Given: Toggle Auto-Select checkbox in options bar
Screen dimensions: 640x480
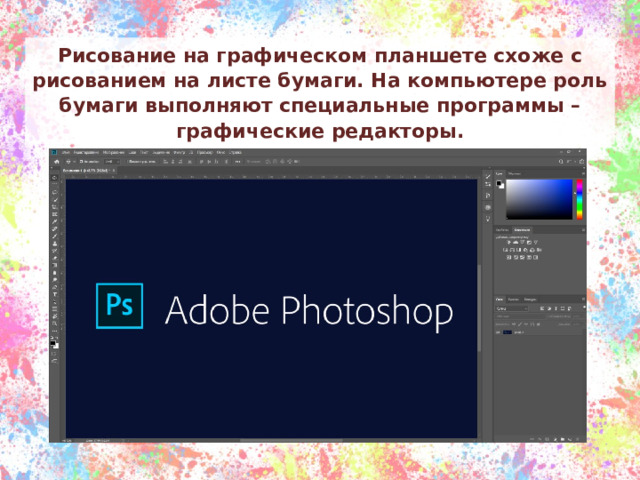Looking at the screenshot, I should pyautogui.click(x=81, y=162).
